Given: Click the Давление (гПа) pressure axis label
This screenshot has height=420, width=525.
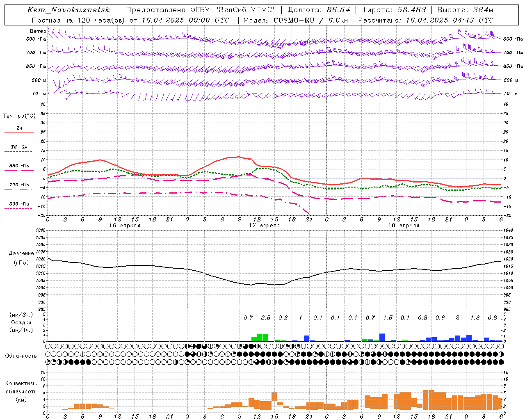Looking at the screenshot, I should pyautogui.click(x=21, y=258).
